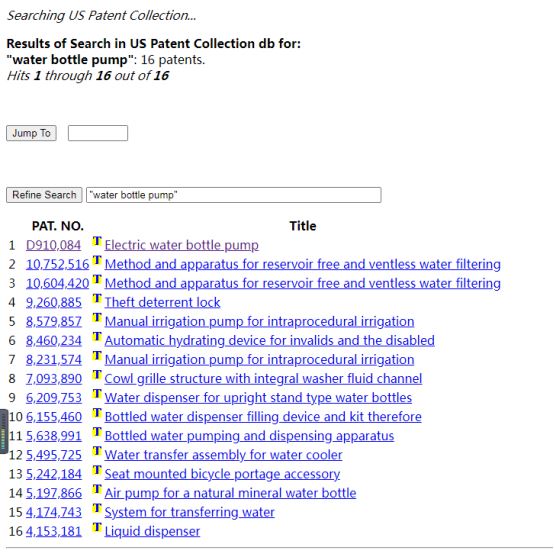
Task: Click the T icon beside Seat mounted bicycle accessory
Action: tap(97, 470)
